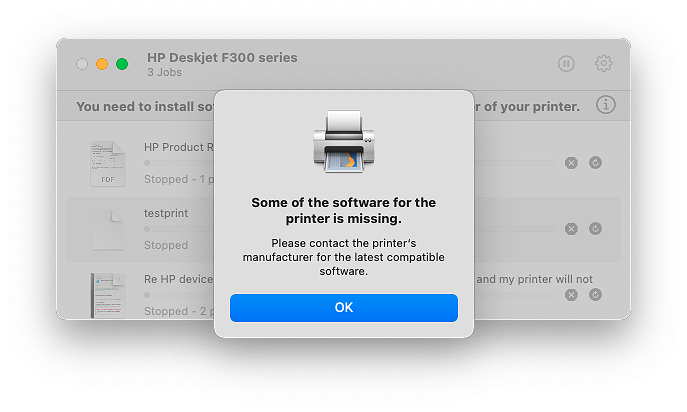
Task: Pause the HP Deskjet printer queue
Action: pos(566,64)
